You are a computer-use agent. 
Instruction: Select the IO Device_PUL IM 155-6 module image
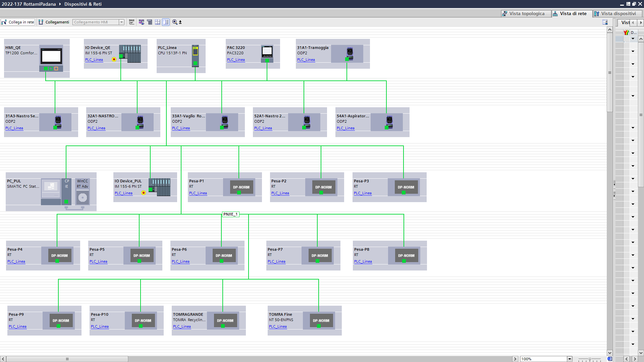click(160, 187)
